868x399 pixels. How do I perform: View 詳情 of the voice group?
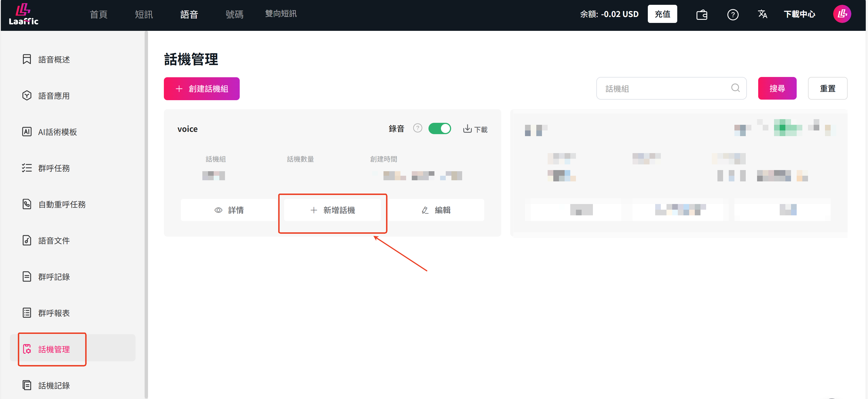[x=229, y=210]
